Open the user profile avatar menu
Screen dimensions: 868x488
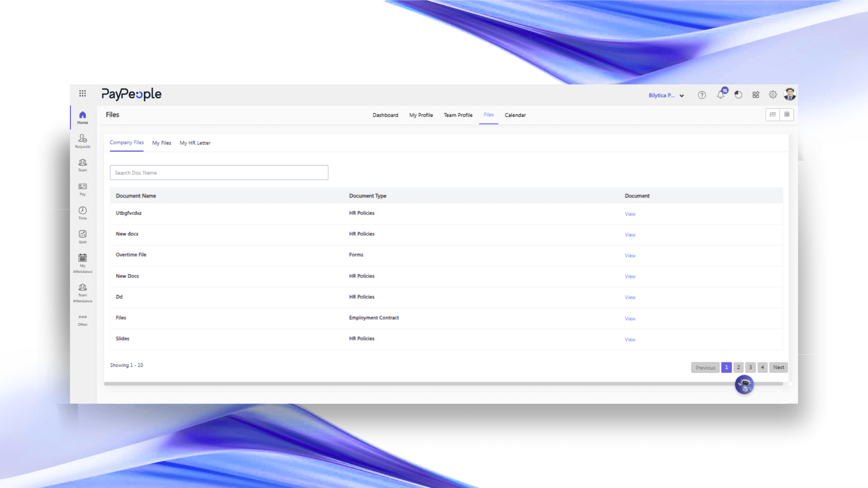click(x=790, y=94)
